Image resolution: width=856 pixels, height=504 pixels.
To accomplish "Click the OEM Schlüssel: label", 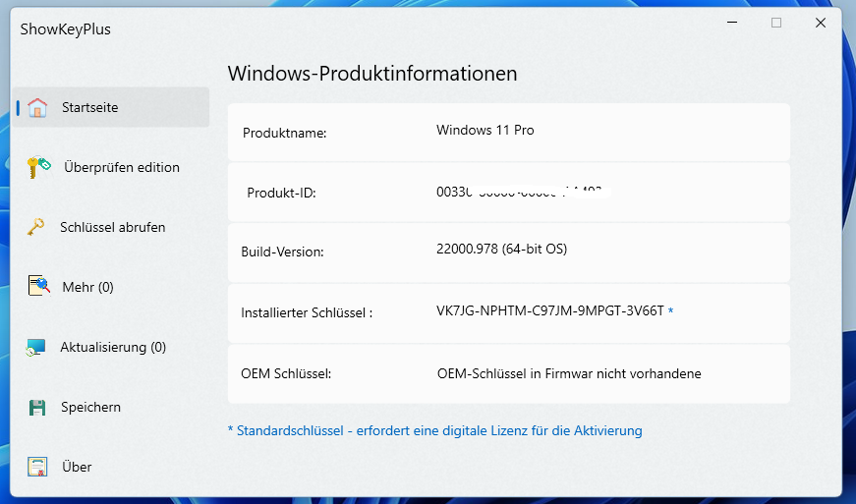I will pos(286,374).
